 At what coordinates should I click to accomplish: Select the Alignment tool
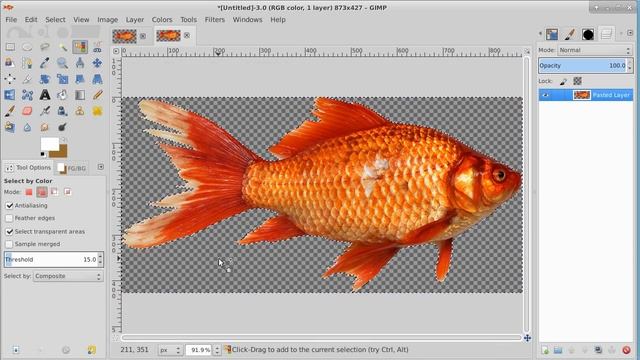10,79
